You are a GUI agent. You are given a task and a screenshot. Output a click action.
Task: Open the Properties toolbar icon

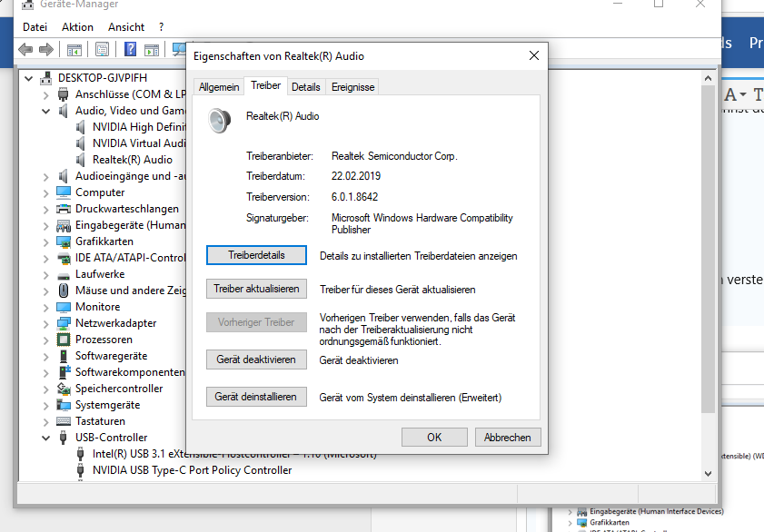103,49
